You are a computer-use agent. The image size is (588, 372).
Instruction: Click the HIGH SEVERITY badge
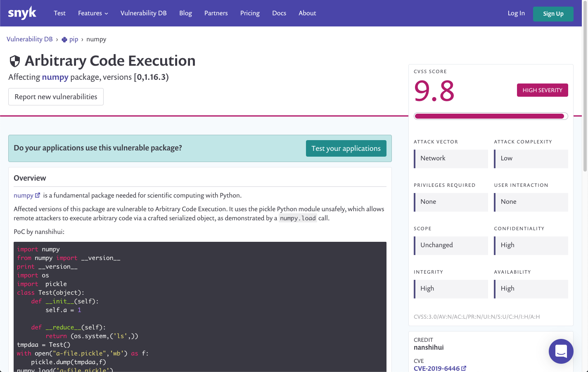pyautogui.click(x=542, y=90)
